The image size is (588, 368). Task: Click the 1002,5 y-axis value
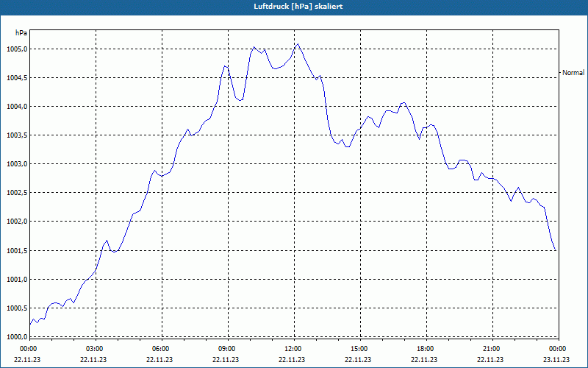tap(16, 193)
